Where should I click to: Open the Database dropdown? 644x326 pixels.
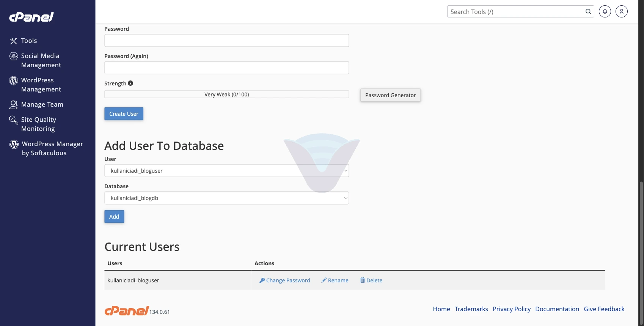227,198
